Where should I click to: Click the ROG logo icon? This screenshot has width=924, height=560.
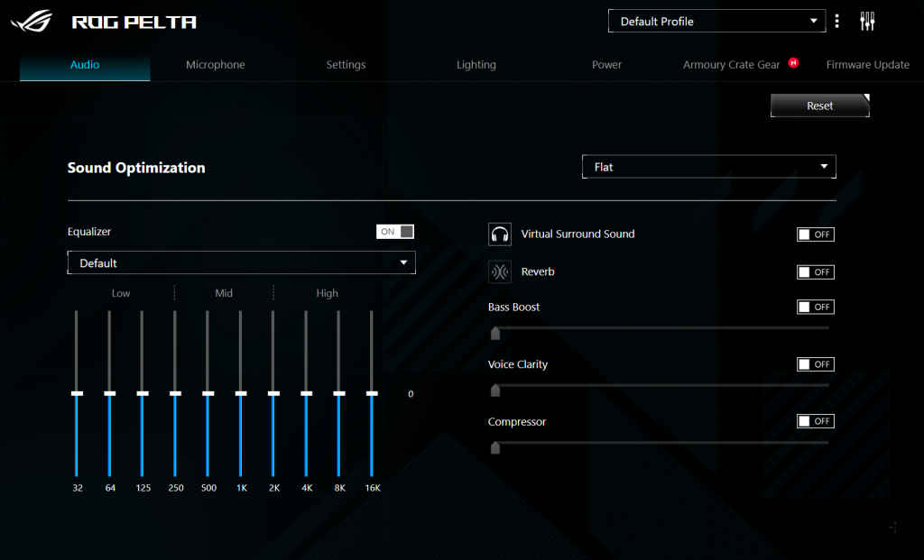click(32, 22)
